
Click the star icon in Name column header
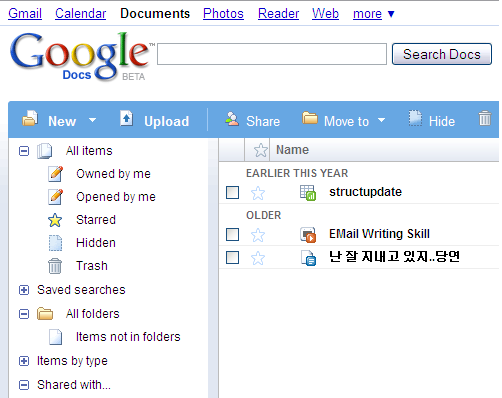(x=261, y=150)
